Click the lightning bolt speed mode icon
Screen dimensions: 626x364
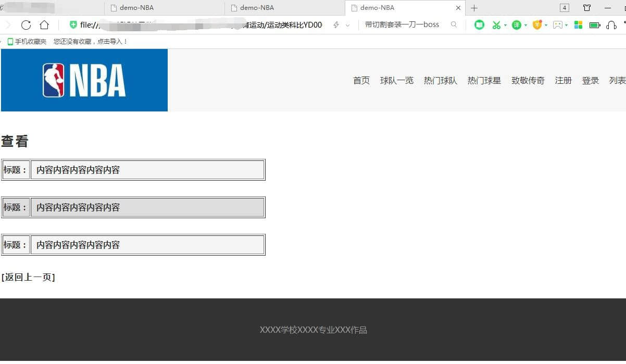pyautogui.click(x=336, y=25)
